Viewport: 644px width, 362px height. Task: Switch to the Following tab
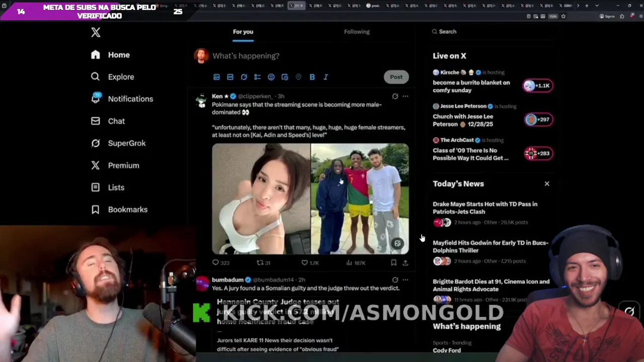coord(357,32)
